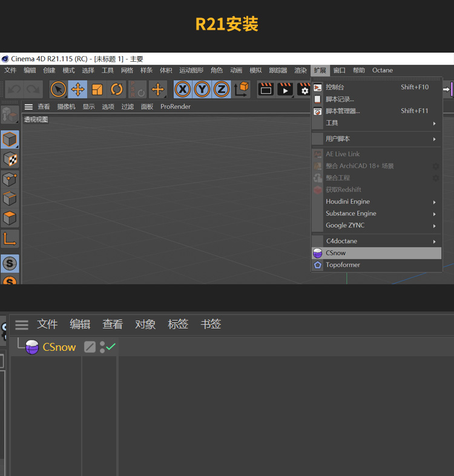Click the coordinate system cube icon
The height and width of the screenshot is (476, 454).
coord(242,90)
